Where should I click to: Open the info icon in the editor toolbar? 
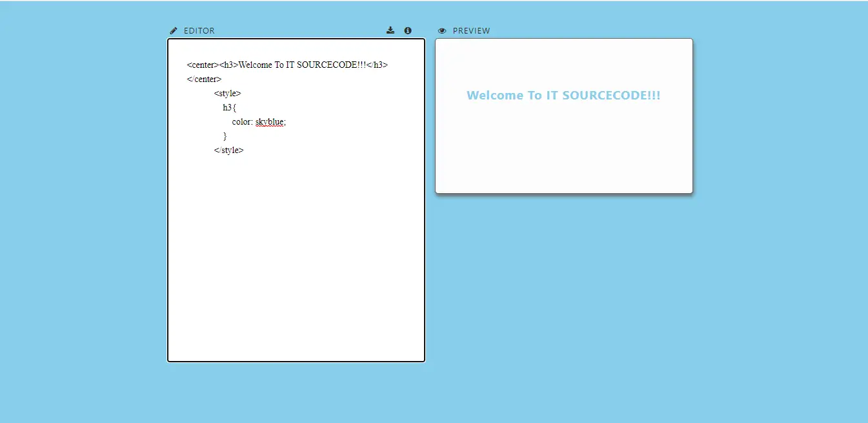pyautogui.click(x=407, y=30)
